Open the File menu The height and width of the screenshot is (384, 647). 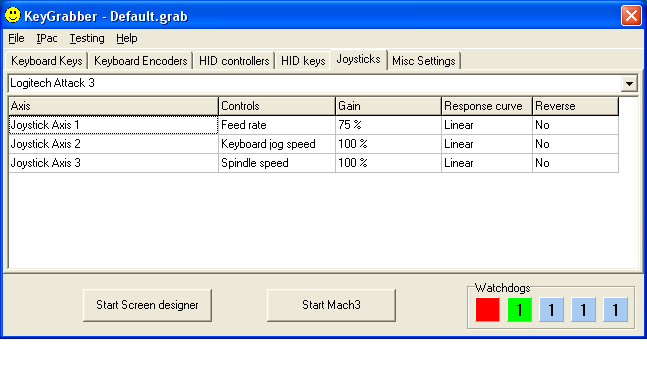(17, 38)
